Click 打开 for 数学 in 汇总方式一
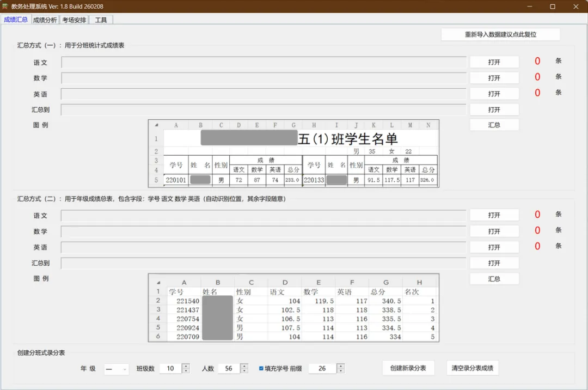The width and height of the screenshot is (588, 390). pyautogui.click(x=494, y=78)
